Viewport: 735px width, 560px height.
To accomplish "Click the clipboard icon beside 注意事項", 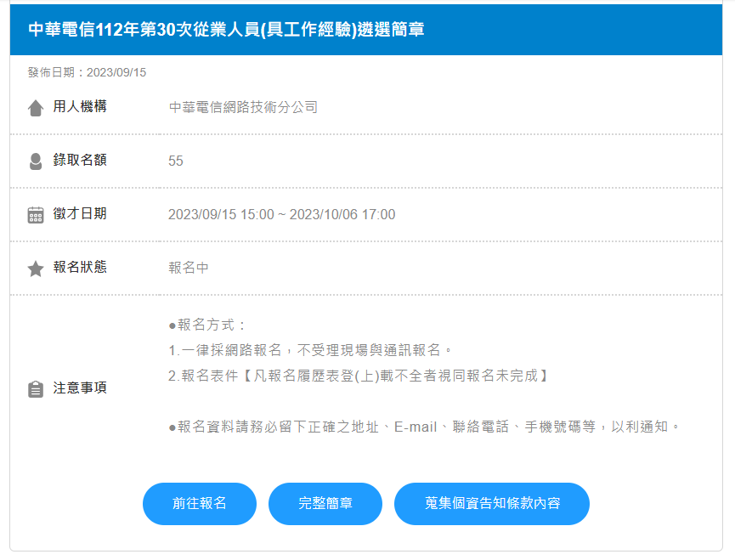I will coord(36,389).
